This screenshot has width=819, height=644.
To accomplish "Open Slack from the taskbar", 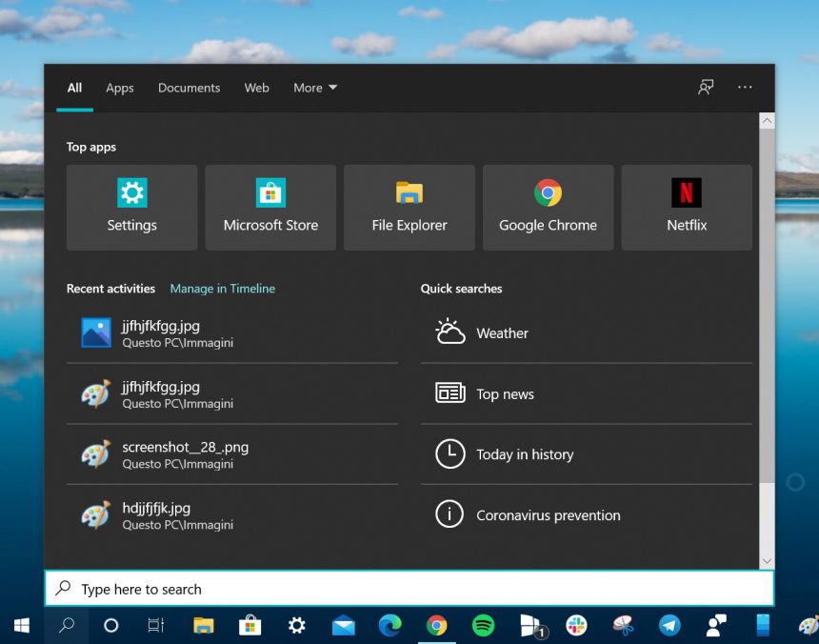I will [576, 625].
